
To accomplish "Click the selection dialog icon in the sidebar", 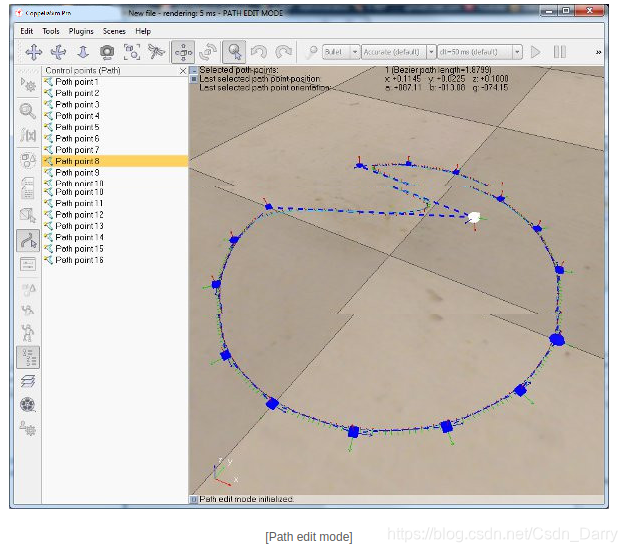I will coord(28,264).
